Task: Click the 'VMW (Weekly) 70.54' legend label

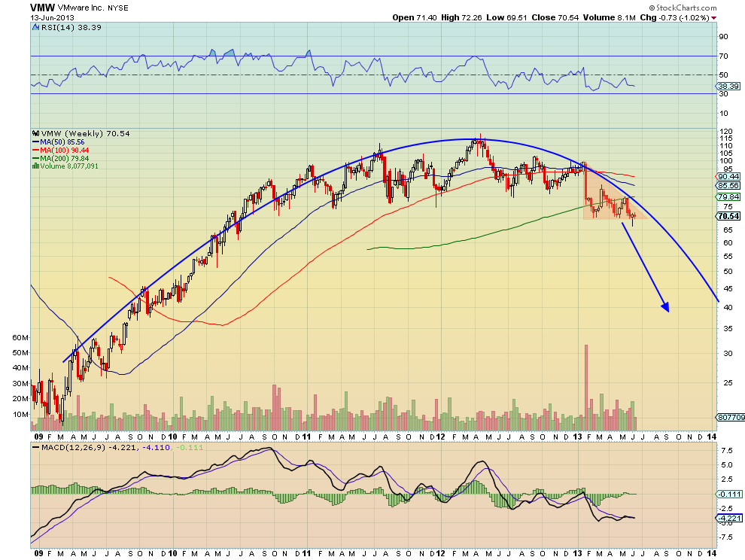Action: (86, 133)
